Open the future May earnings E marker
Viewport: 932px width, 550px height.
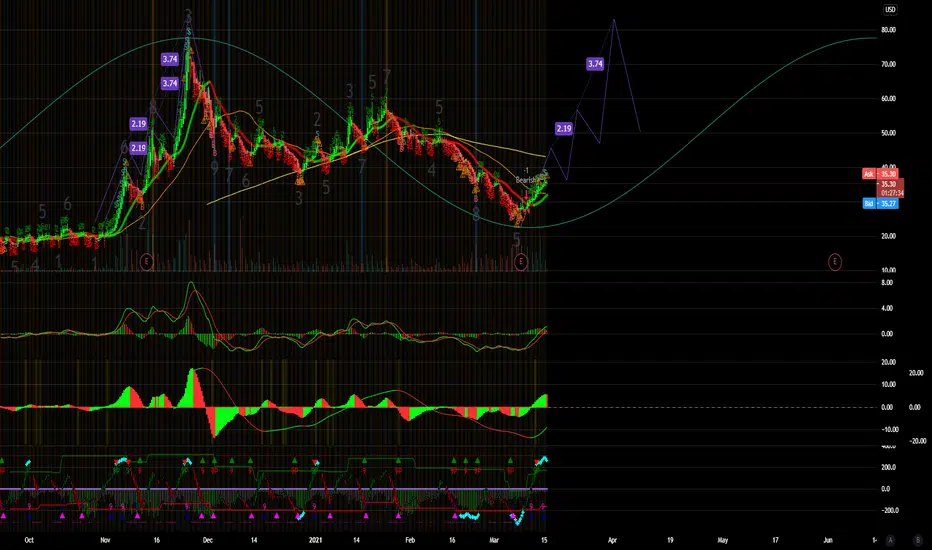click(835, 261)
